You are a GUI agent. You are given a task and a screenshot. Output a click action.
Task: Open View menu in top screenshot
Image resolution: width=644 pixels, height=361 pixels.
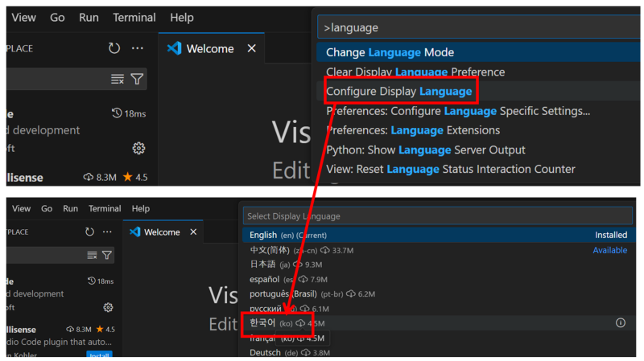[x=23, y=18]
